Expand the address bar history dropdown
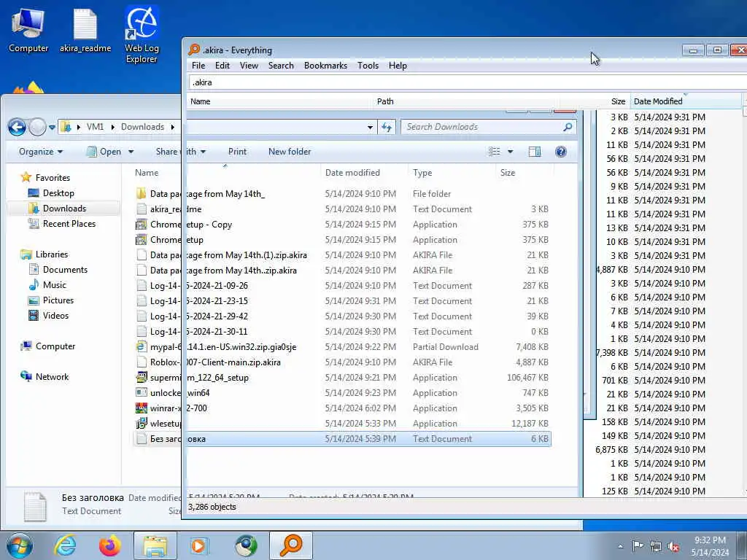747x560 pixels. point(370,127)
